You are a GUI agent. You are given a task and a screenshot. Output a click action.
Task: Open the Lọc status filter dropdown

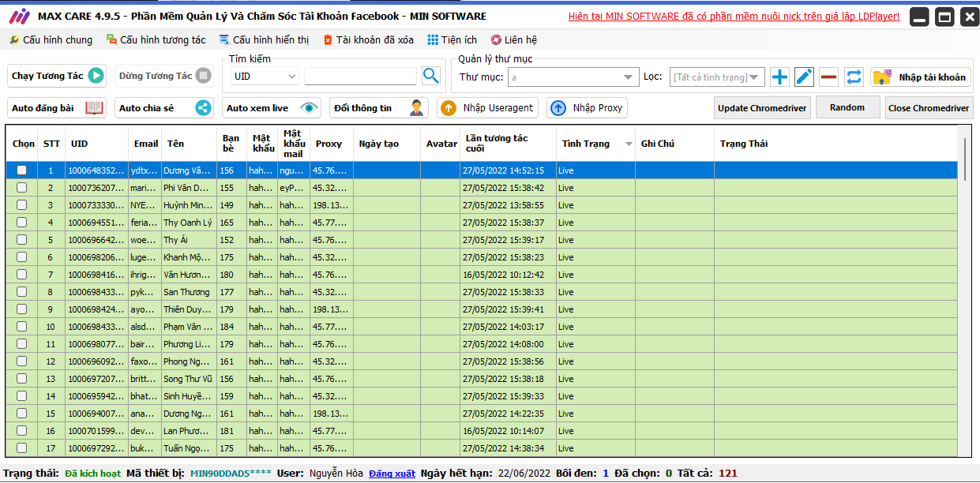[x=717, y=77]
